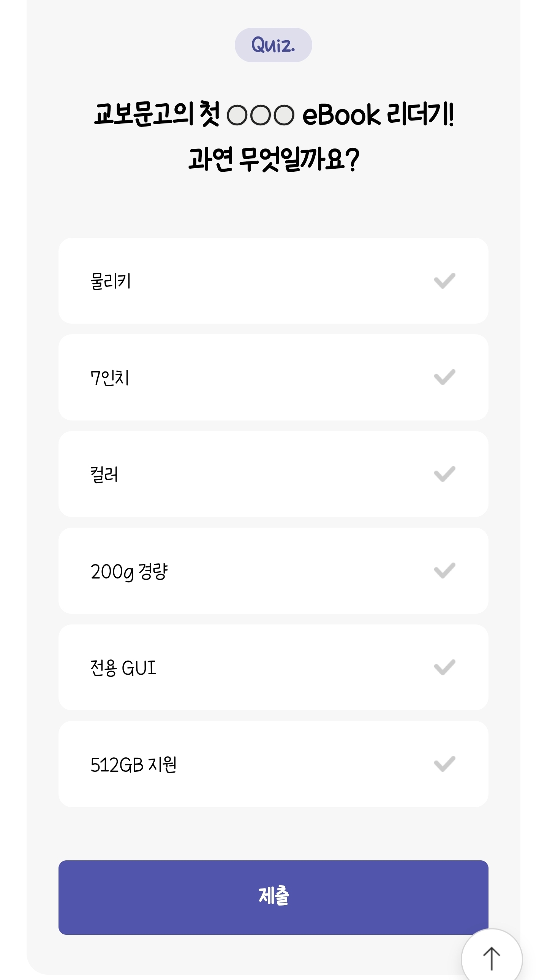Choose the 전용 GUI option text

click(123, 668)
